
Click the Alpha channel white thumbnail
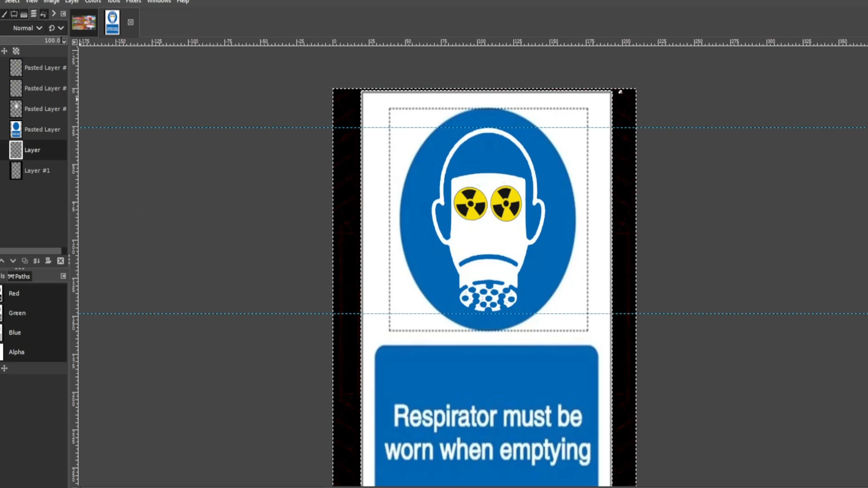(1, 352)
